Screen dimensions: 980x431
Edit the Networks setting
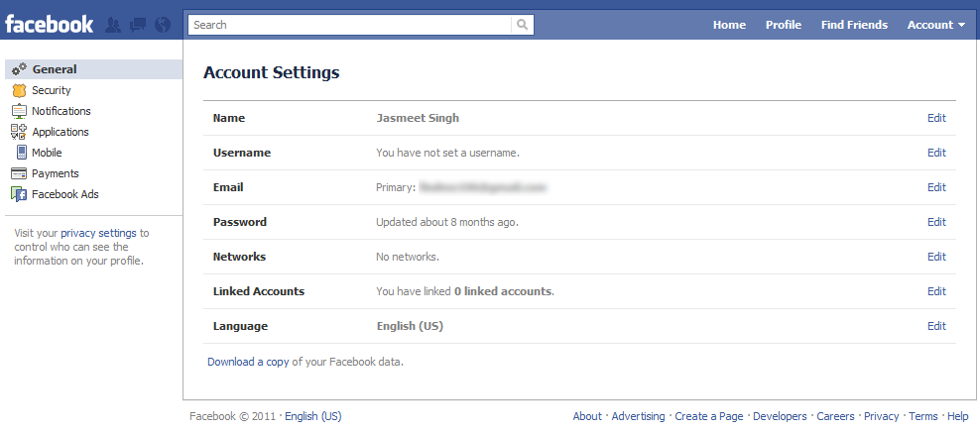[936, 257]
